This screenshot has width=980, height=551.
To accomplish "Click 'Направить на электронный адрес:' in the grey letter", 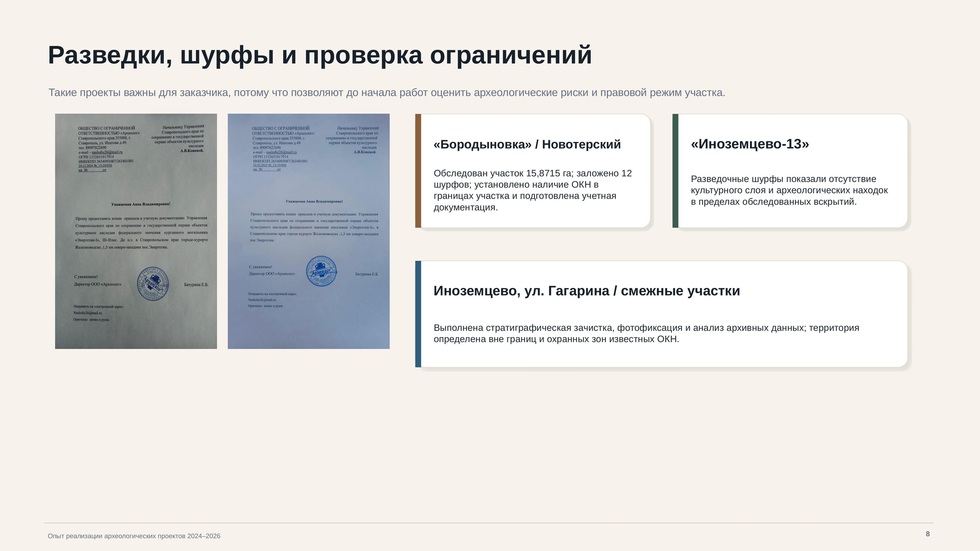I will [x=98, y=306].
